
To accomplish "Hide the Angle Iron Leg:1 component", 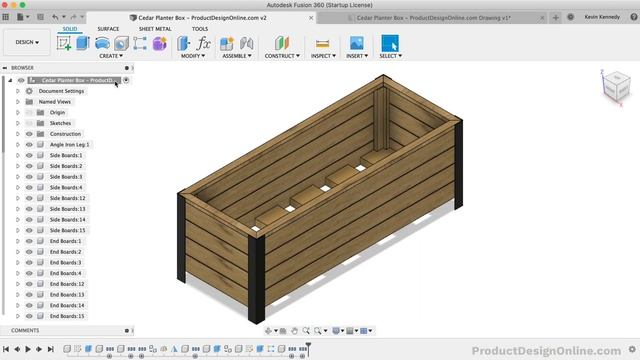I will click(x=29, y=144).
